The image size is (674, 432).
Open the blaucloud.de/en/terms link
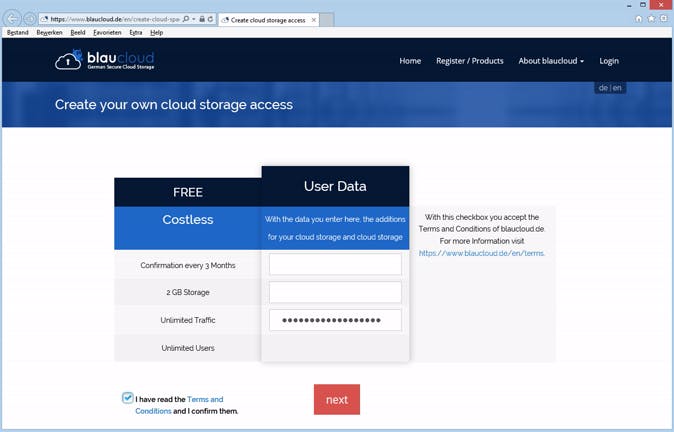point(482,253)
